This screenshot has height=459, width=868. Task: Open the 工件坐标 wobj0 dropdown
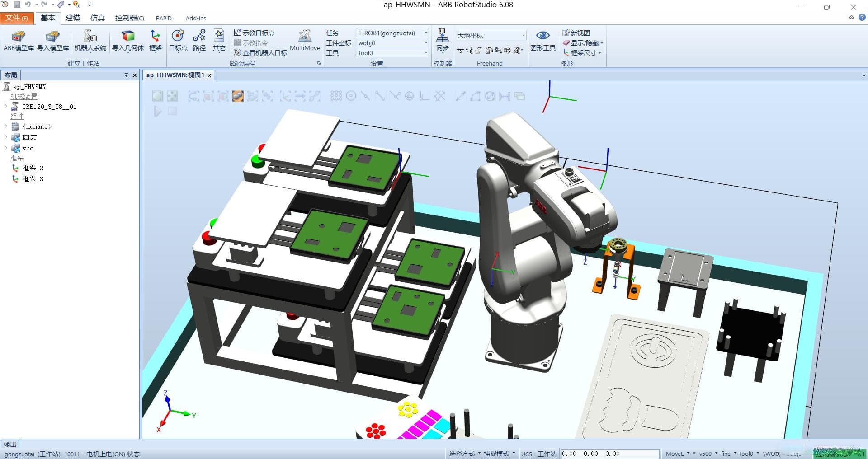tap(392, 43)
